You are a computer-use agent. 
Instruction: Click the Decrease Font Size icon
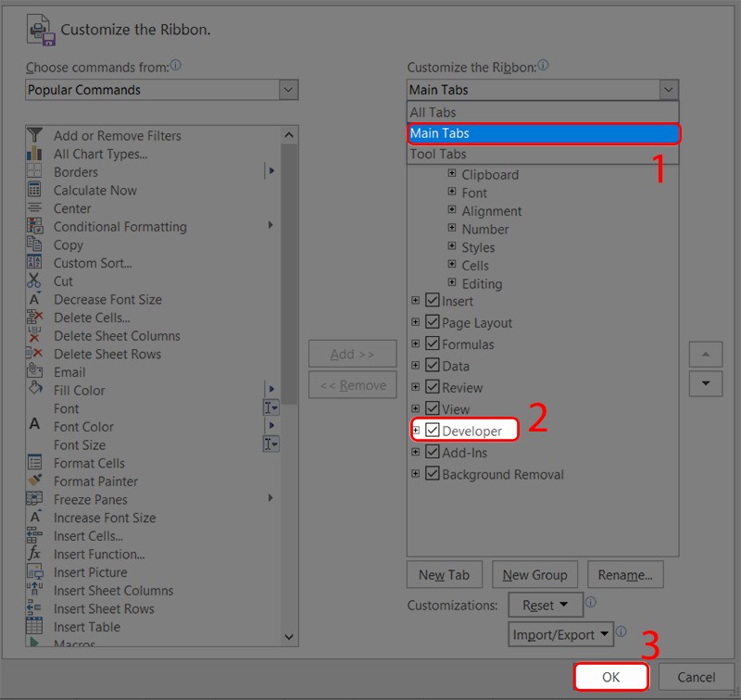tap(34, 299)
